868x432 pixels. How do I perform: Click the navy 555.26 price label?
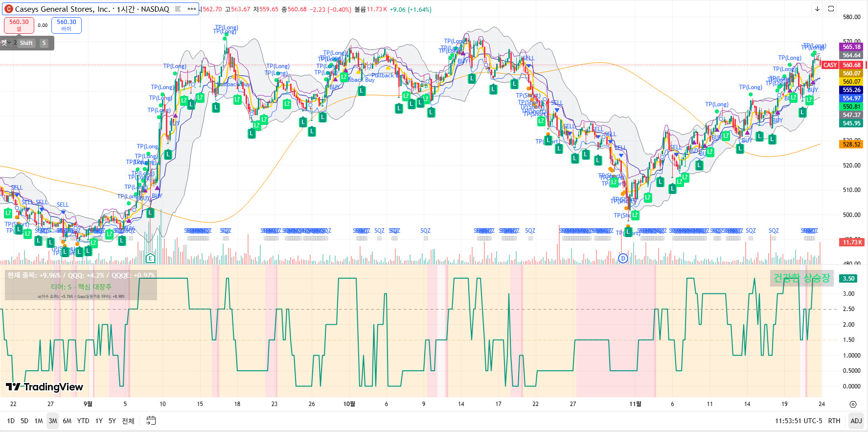click(851, 90)
